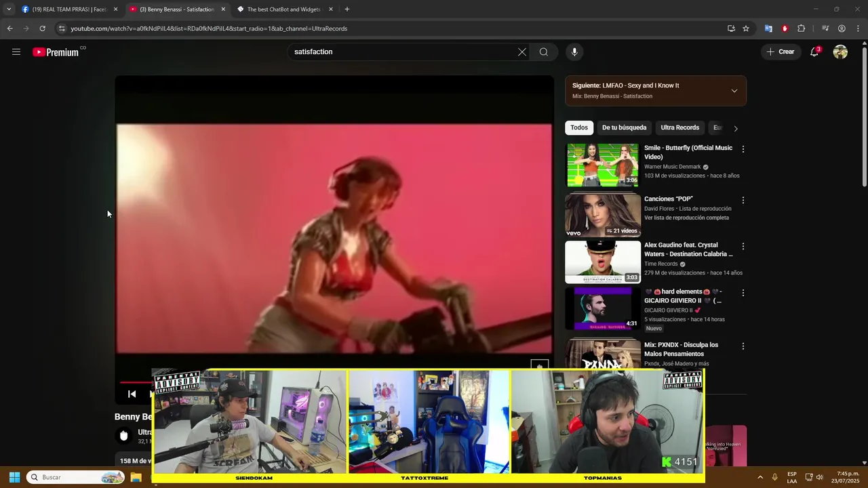
Task: Open the Warner Music Denmark channel link
Action: point(673,167)
